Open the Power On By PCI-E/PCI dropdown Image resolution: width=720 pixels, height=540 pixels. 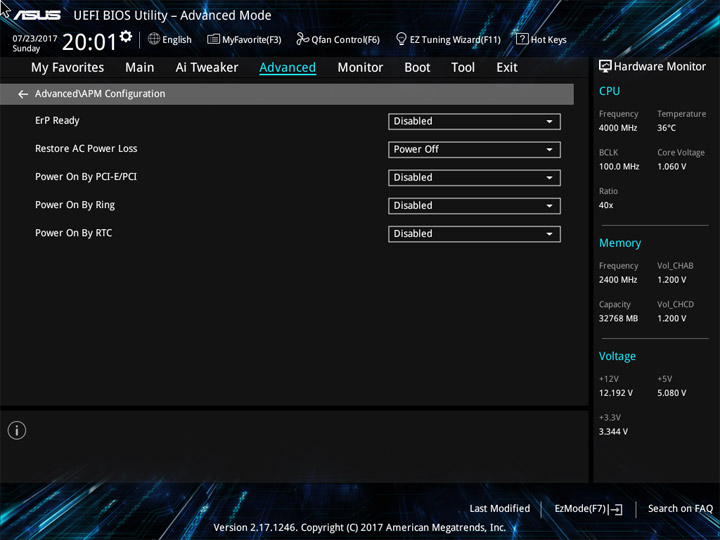tap(474, 178)
